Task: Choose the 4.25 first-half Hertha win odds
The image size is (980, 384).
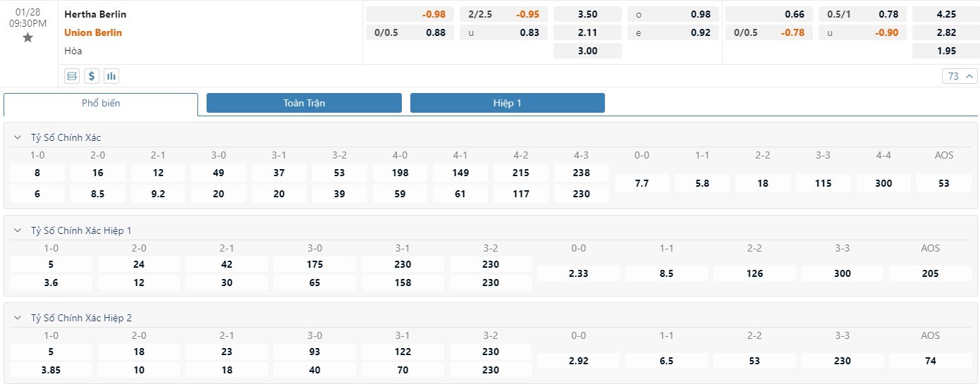Action: [x=945, y=14]
